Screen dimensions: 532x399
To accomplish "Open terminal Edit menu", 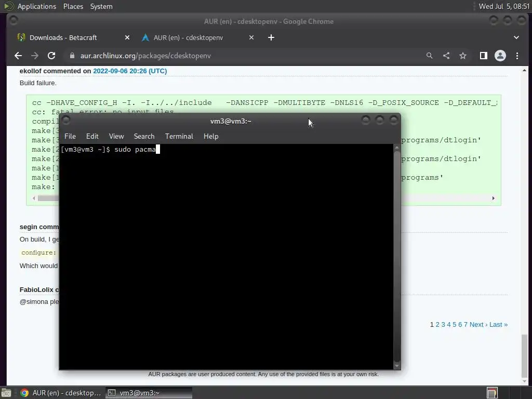I will click(92, 136).
